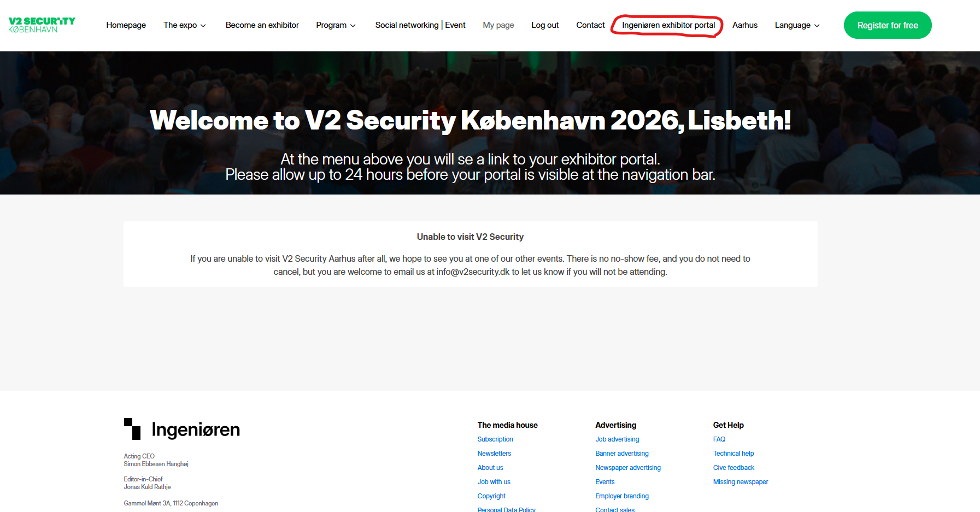Open the Subscription footer link

pos(495,439)
